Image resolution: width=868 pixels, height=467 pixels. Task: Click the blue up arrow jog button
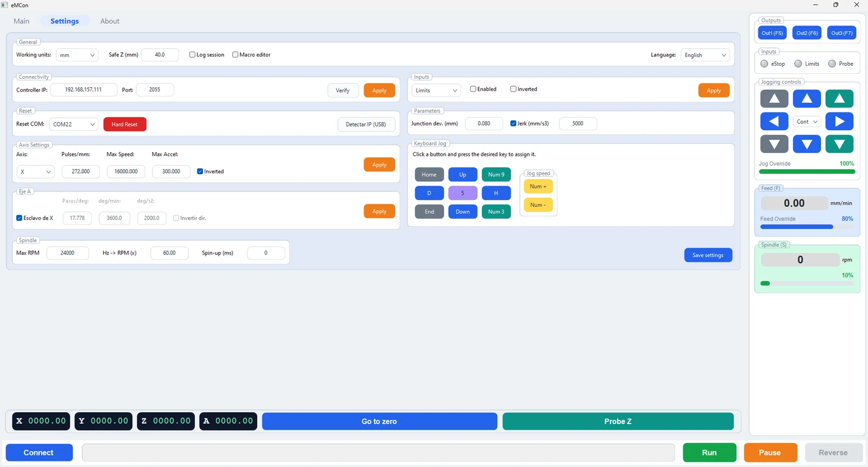(807, 99)
